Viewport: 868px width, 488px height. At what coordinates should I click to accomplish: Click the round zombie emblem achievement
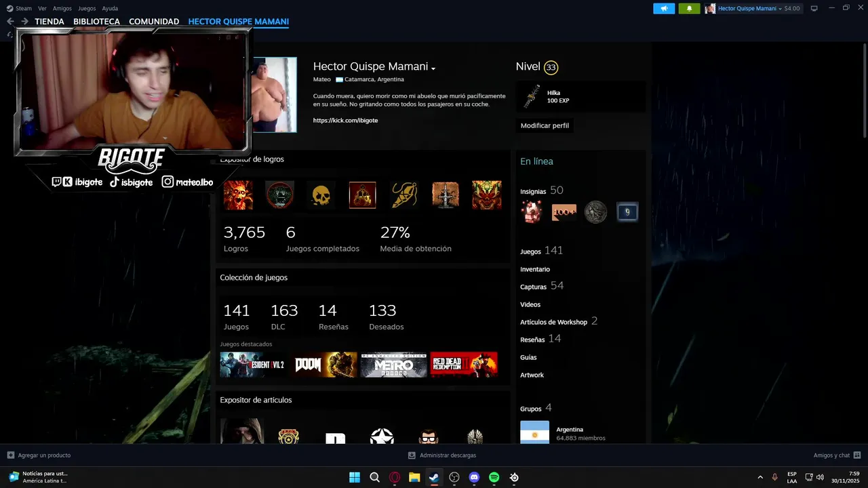[x=279, y=195]
